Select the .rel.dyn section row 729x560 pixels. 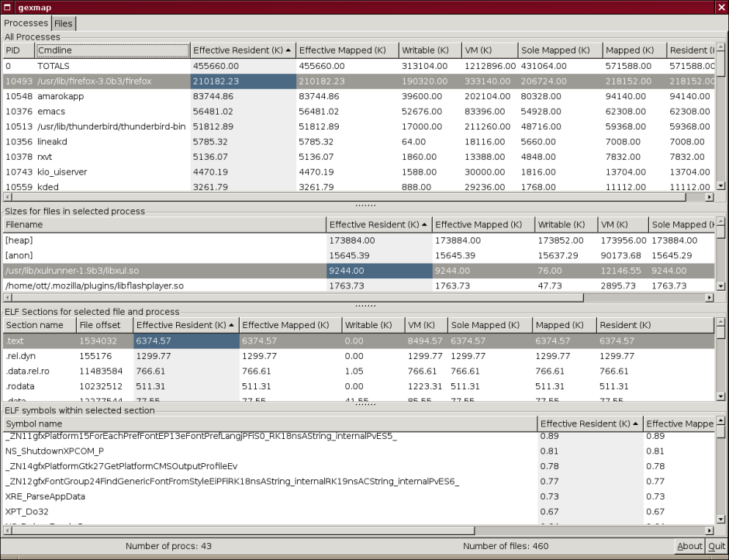pos(358,356)
